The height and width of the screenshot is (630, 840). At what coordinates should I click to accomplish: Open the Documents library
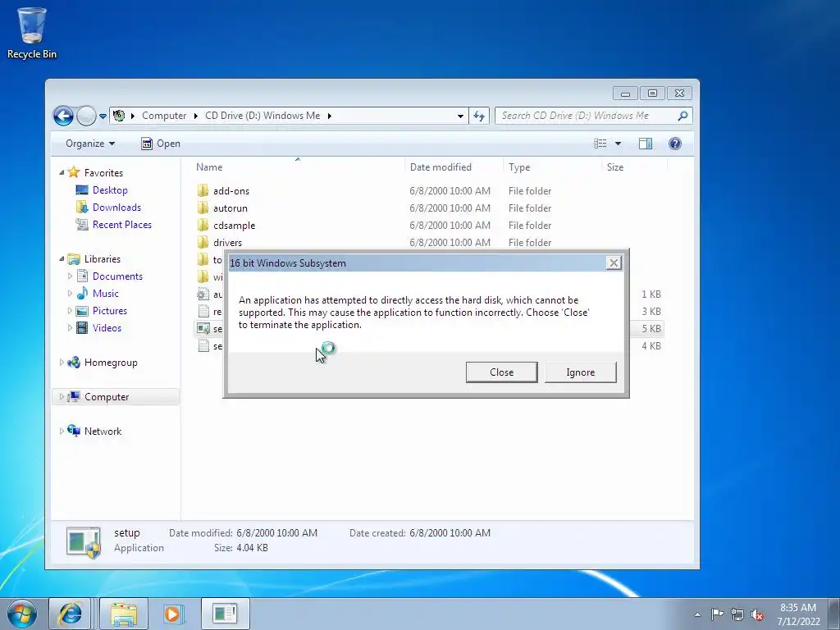(x=117, y=276)
